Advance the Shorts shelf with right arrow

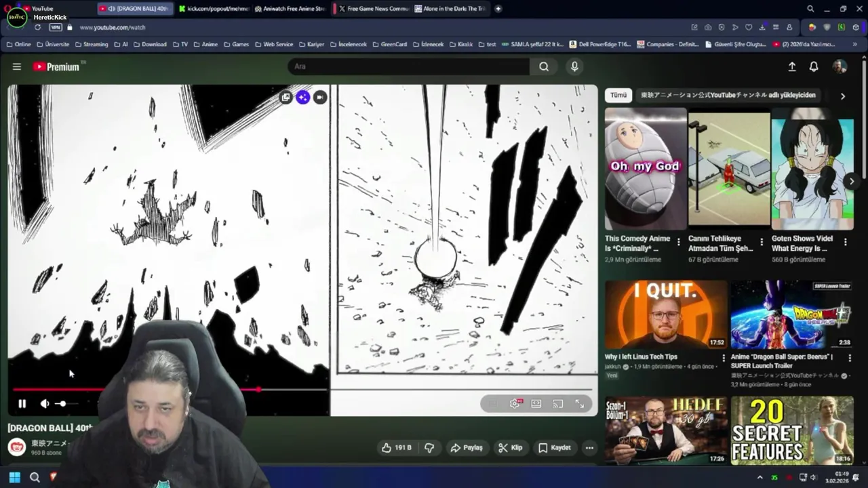[x=852, y=181]
